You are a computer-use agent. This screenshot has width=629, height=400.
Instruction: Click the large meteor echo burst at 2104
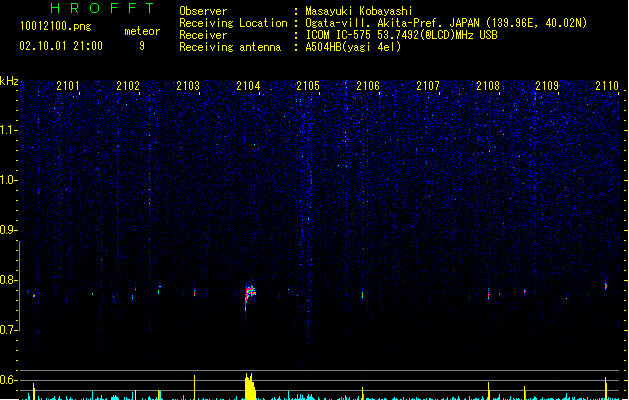click(x=250, y=295)
